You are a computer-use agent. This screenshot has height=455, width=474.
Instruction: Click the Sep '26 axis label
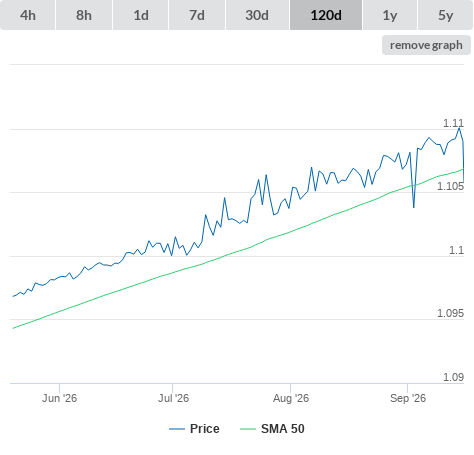tap(408, 398)
